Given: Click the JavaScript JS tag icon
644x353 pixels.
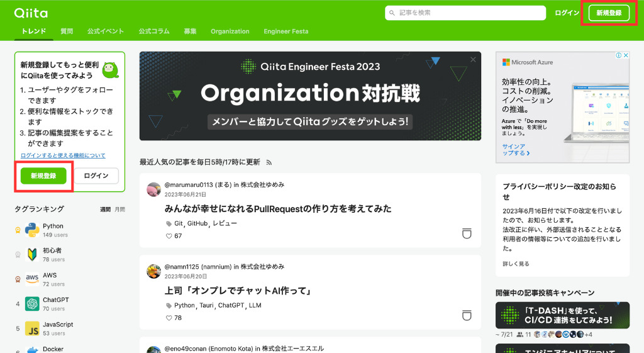Looking at the screenshot, I should (32, 328).
